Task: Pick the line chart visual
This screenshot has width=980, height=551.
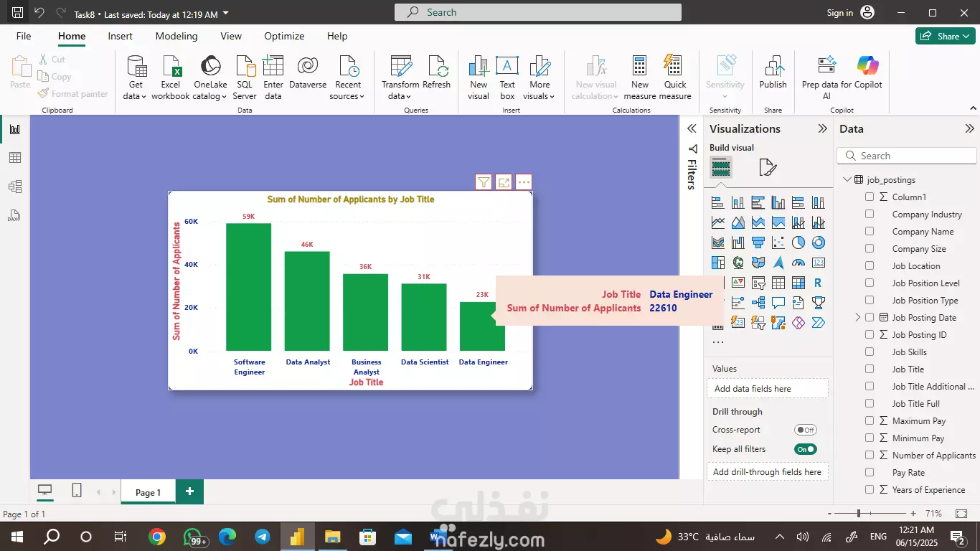Action: 718,222
